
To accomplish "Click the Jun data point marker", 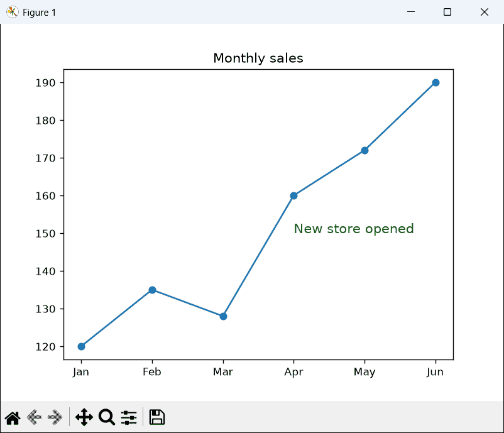I will [436, 82].
